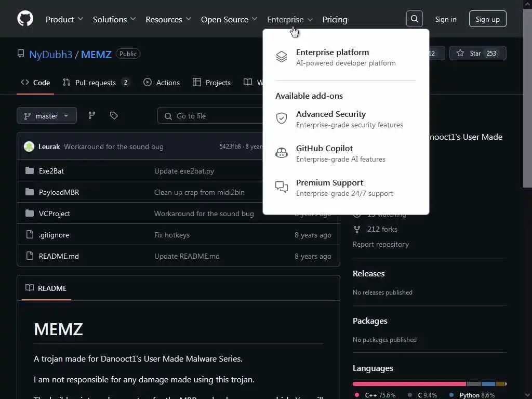Click the book icon beside README heading
The image size is (532, 399).
(x=30, y=288)
